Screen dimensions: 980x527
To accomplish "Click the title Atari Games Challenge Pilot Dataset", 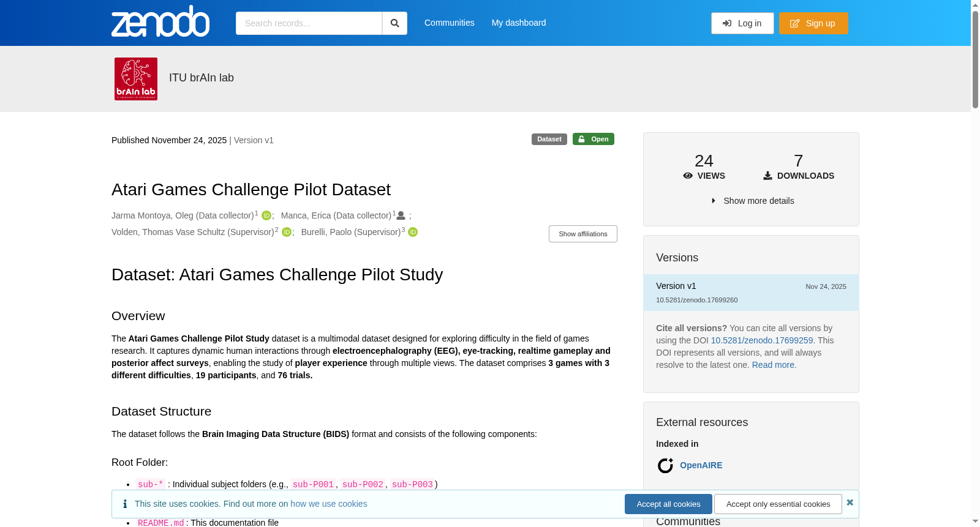I will [x=251, y=190].
